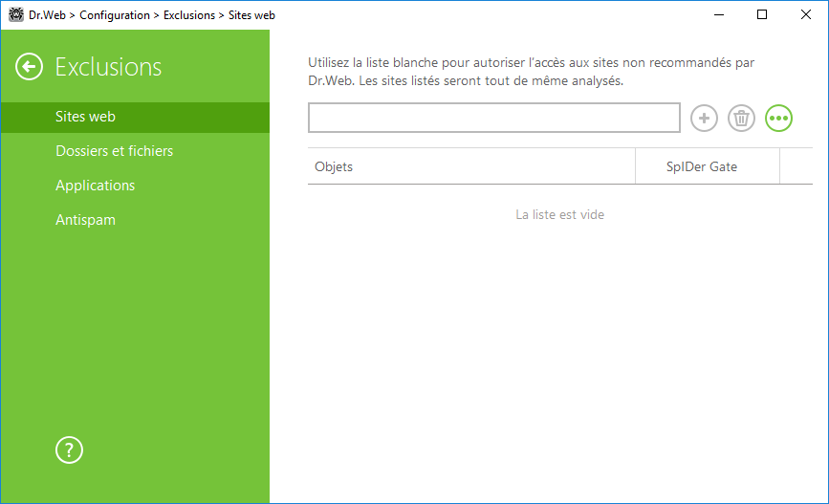The image size is (829, 504).
Task: Sort by the Objets column header
Action: coord(471,166)
